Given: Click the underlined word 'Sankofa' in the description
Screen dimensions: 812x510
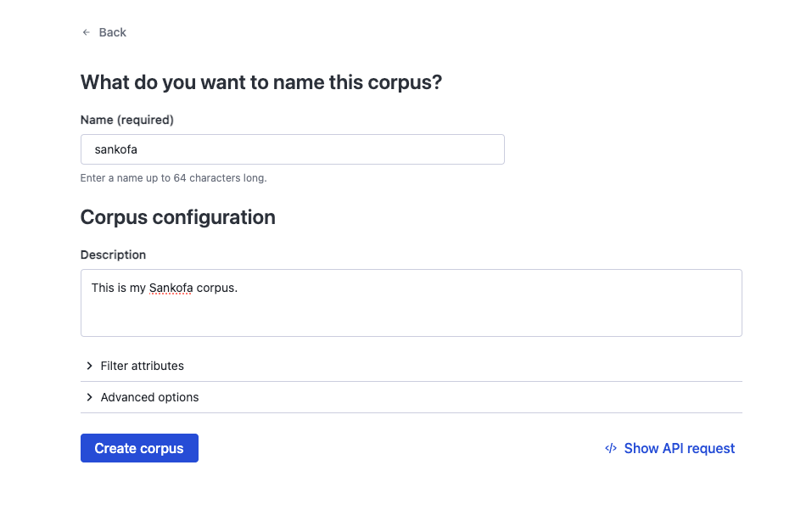Looking at the screenshot, I should pos(171,288).
